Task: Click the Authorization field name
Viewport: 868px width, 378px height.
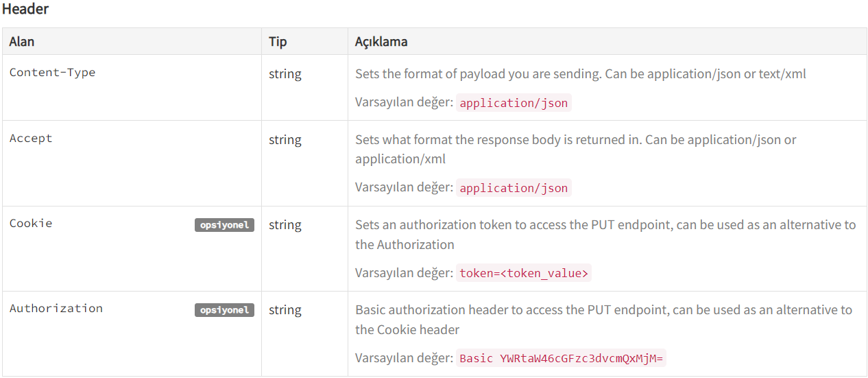Action: pos(56,308)
